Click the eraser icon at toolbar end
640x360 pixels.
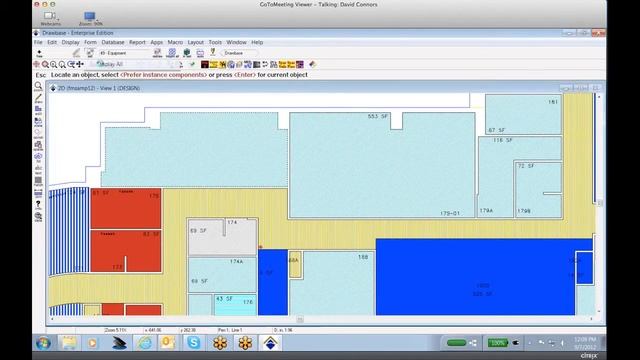pyautogui.click(x=312, y=64)
